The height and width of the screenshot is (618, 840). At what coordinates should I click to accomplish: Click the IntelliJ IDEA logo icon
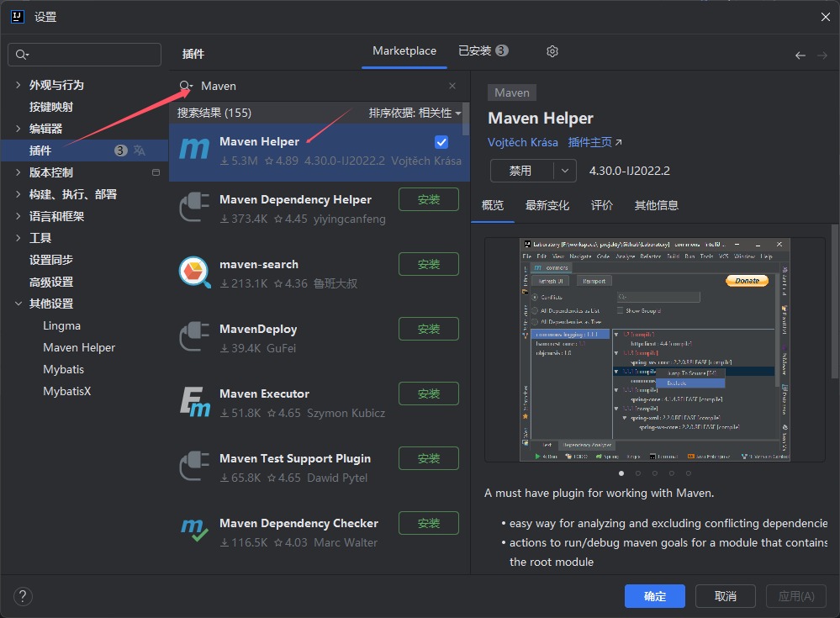point(17,17)
